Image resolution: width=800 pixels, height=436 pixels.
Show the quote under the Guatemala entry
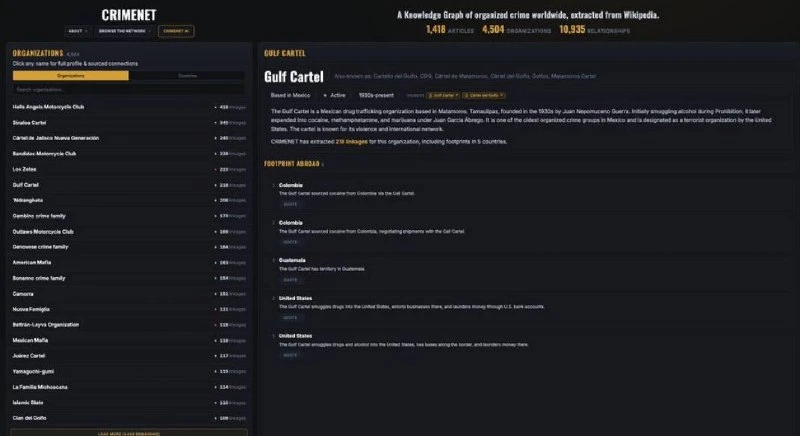click(290, 279)
